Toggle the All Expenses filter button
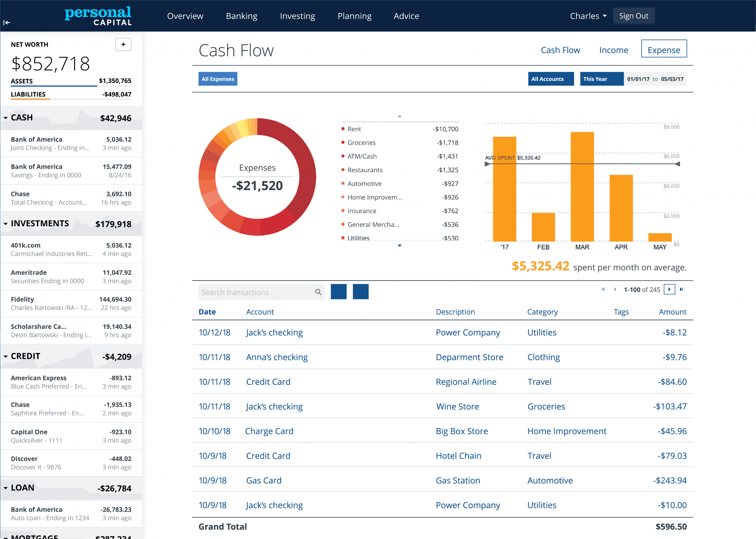756x539 pixels. 219,79
